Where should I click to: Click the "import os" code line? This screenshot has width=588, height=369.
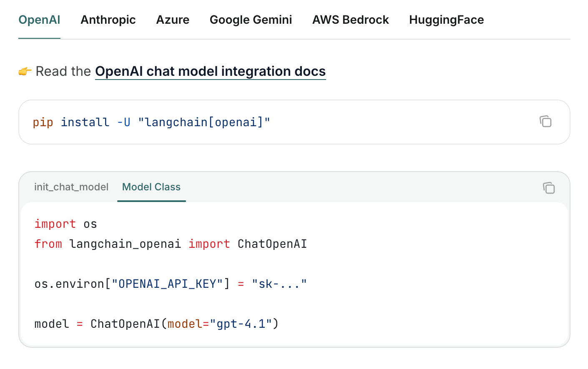[x=65, y=224]
